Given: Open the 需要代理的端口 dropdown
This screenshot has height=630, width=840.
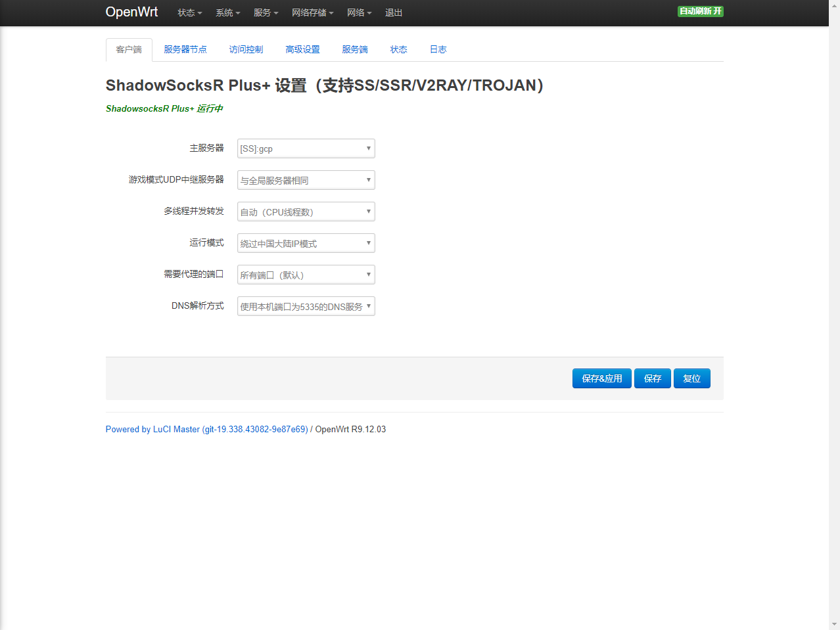Looking at the screenshot, I should tap(306, 275).
